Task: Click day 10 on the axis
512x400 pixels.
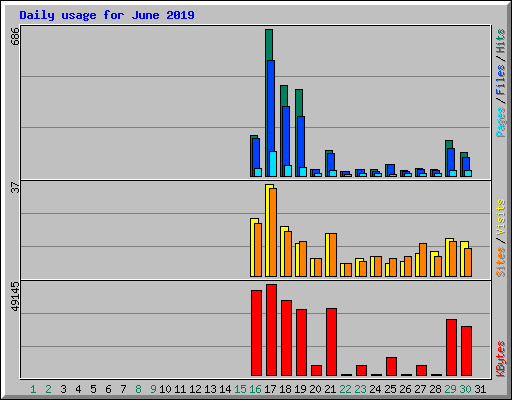Action: pyautogui.click(x=165, y=389)
